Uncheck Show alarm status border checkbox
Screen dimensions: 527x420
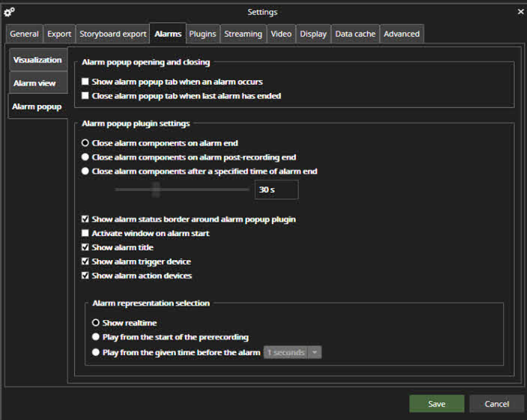[x=86, y=219]
